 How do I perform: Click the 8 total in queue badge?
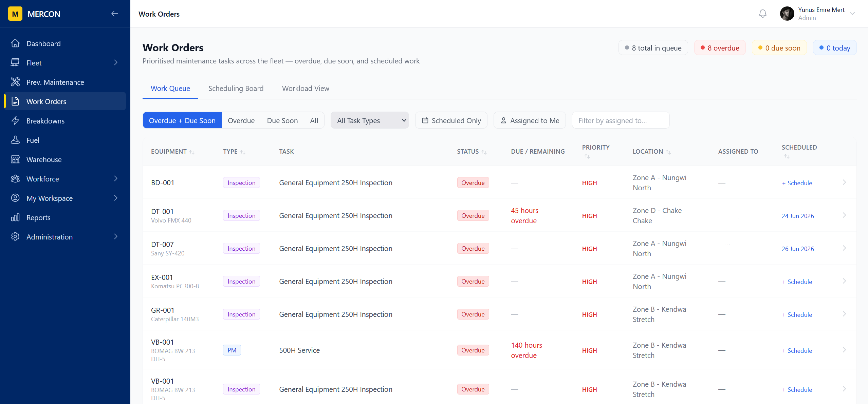[653, 48]
